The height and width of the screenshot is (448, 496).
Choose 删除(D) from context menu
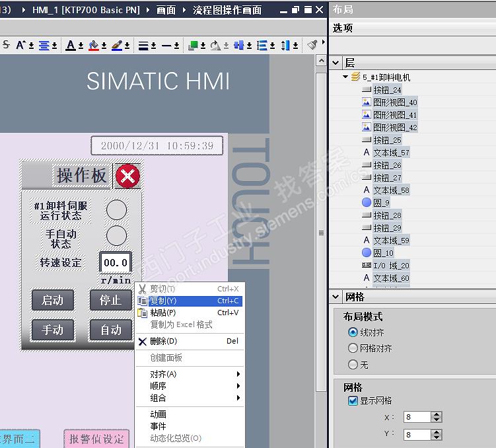[190, 342]
